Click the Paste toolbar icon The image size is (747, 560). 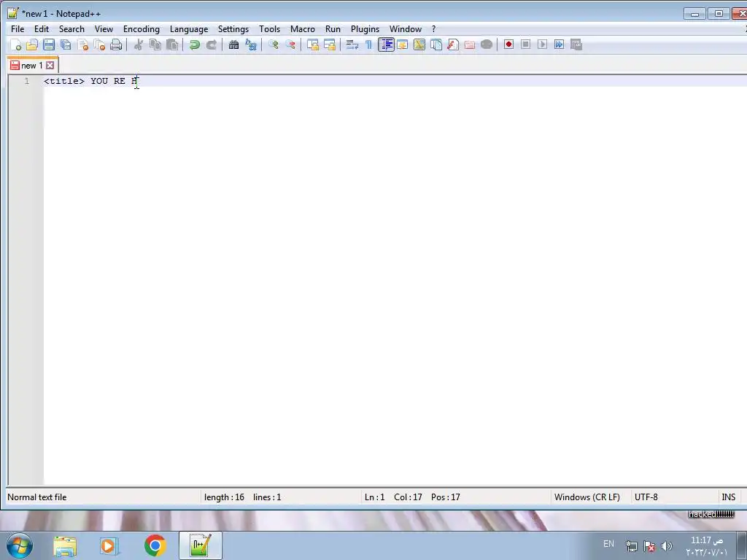click(172, 44)
